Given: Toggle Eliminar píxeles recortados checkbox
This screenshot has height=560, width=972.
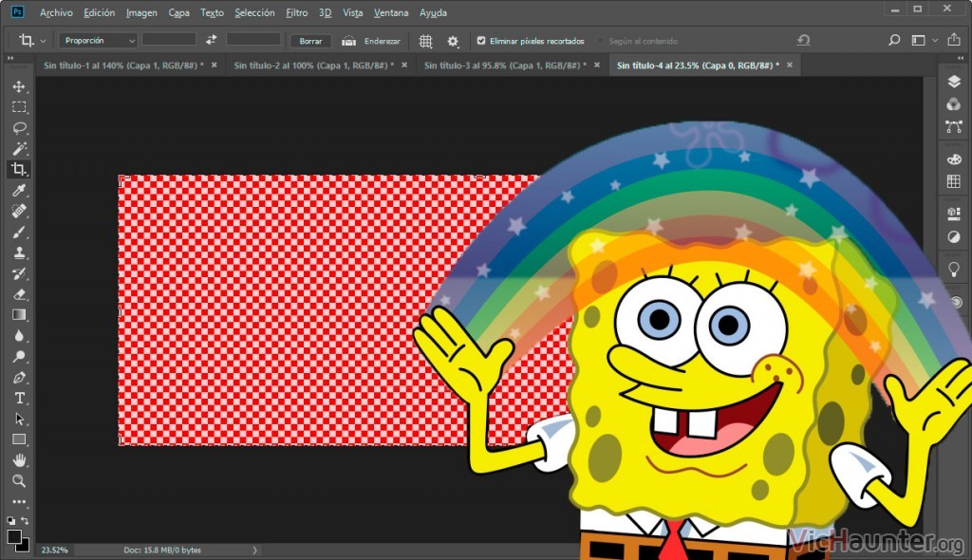Looking at the screenshot, I should [x=481, y=41].
